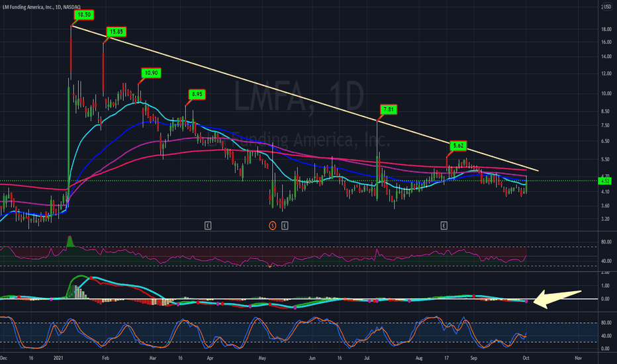Click the 18.00 price axis label
The width and height of the screenshot is (617, 364).
tap(606, 29)
